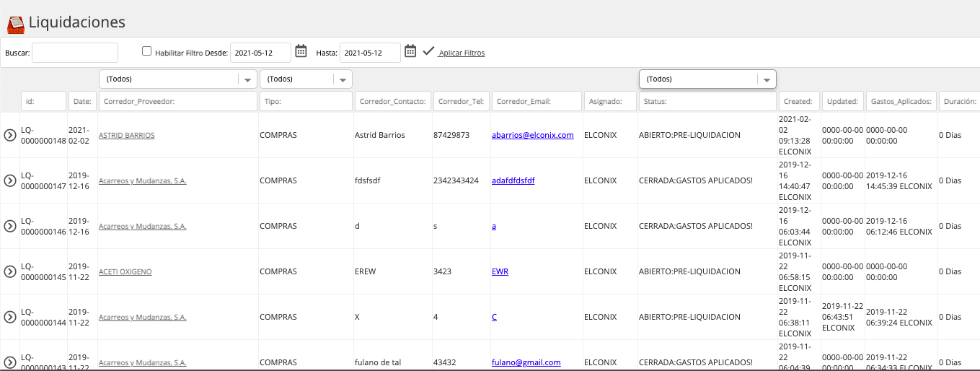Click the Liquidaciones book icon
The image size is (980, 371).
point(16,24)
